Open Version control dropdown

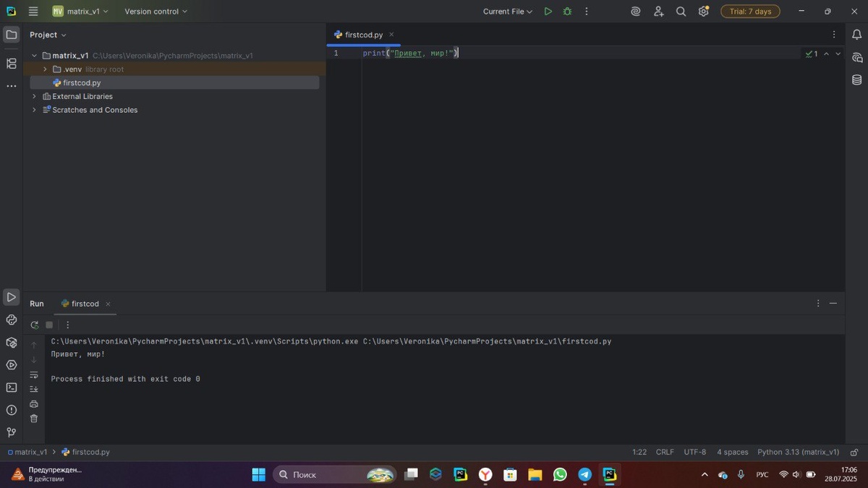(156, 12)
